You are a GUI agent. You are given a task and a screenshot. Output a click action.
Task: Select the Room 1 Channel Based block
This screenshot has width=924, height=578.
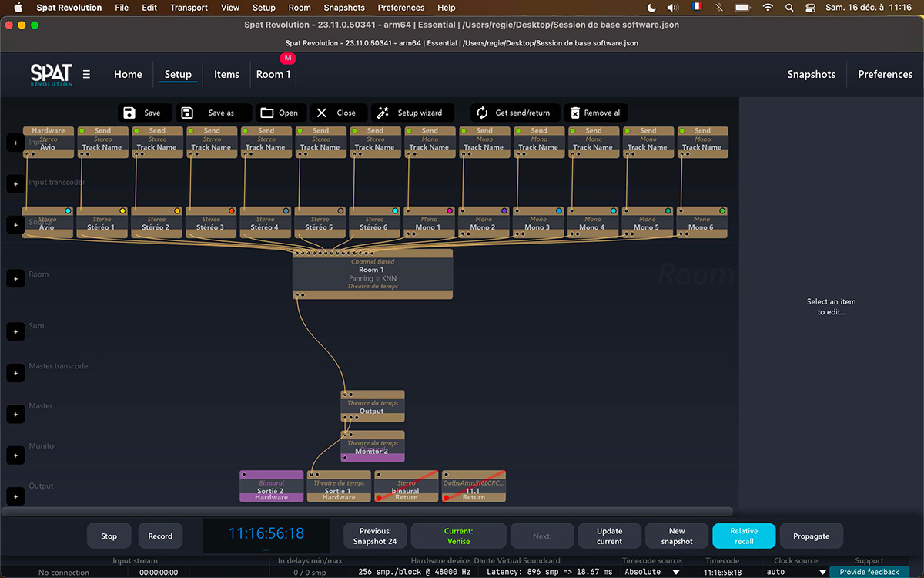pyautogui.click(x=373, y=274)
